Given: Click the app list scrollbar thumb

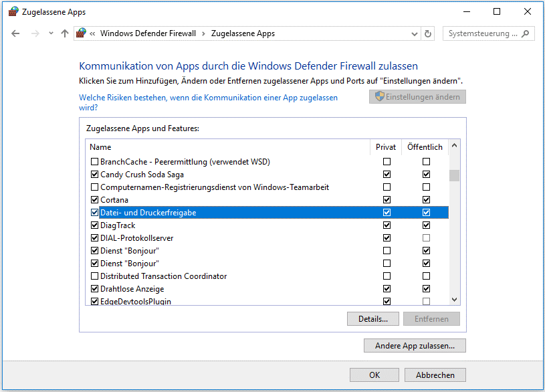Looking at the screenshot, I should click(454, 176).
